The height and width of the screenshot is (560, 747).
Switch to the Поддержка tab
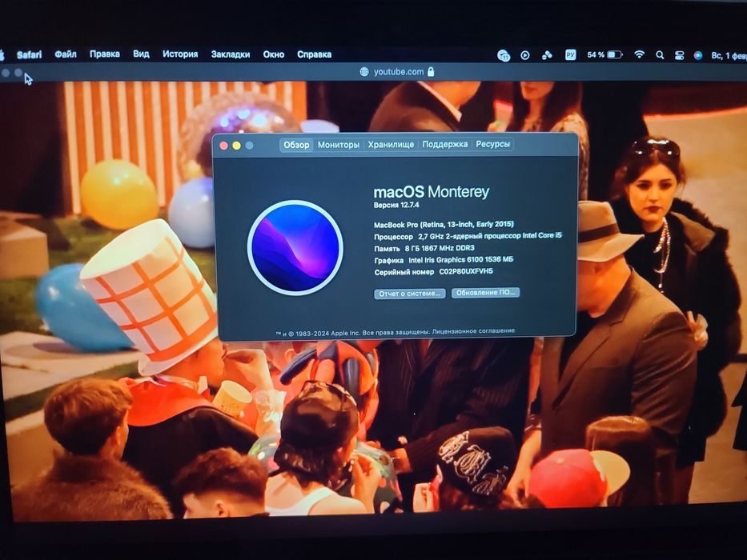445,144
